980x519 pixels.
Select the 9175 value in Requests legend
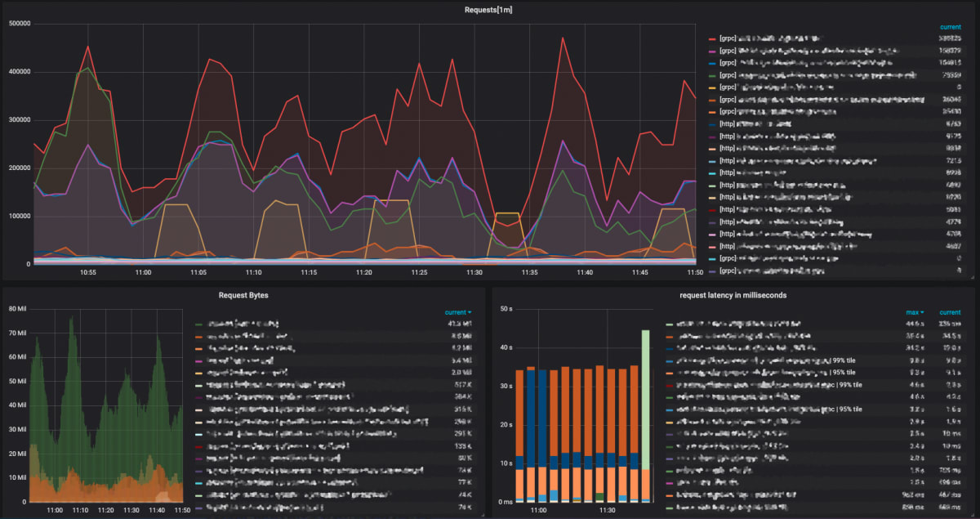(953, 136)
